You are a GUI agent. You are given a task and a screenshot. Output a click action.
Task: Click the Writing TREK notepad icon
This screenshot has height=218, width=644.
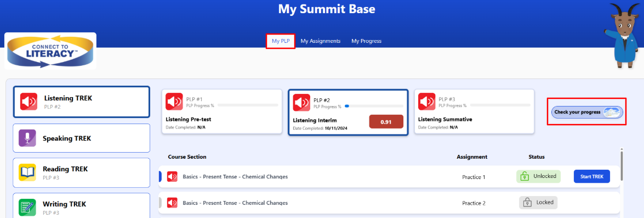[27, 208]
